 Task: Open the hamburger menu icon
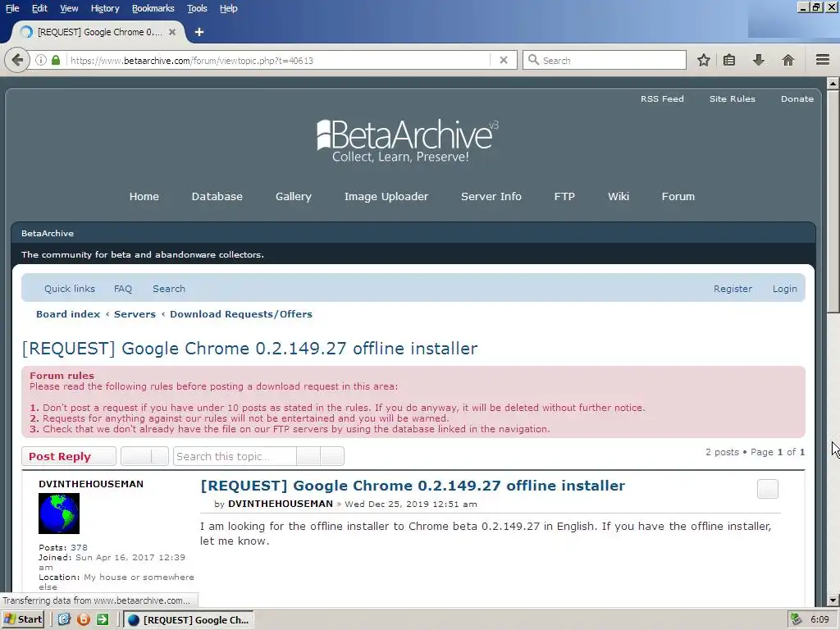point(823,60)
